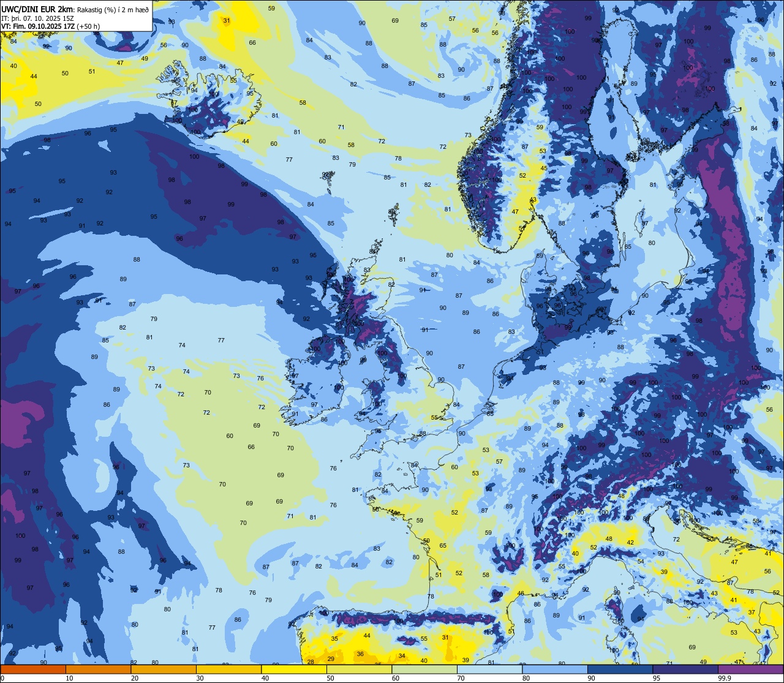Image resolution: width=784 pixels, height=683 pixels.
Task: Select the pale blue 70–80 legend swatch
Action: tap(489, 669)
